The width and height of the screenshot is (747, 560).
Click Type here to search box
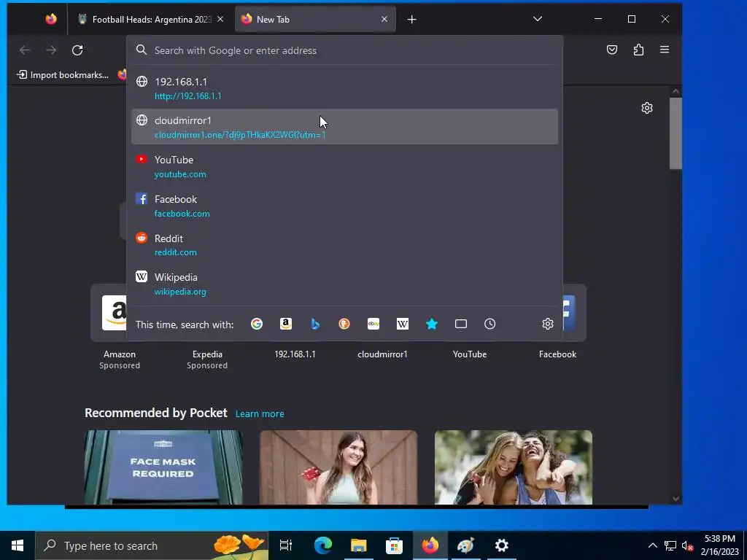(x=152, y=545)
